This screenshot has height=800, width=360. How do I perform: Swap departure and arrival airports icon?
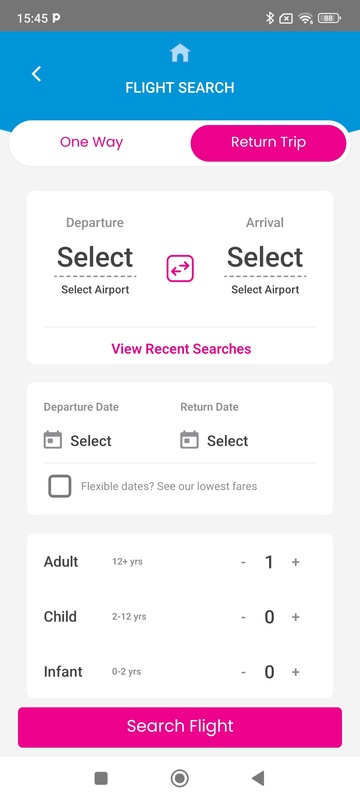[x=180, y=268]
